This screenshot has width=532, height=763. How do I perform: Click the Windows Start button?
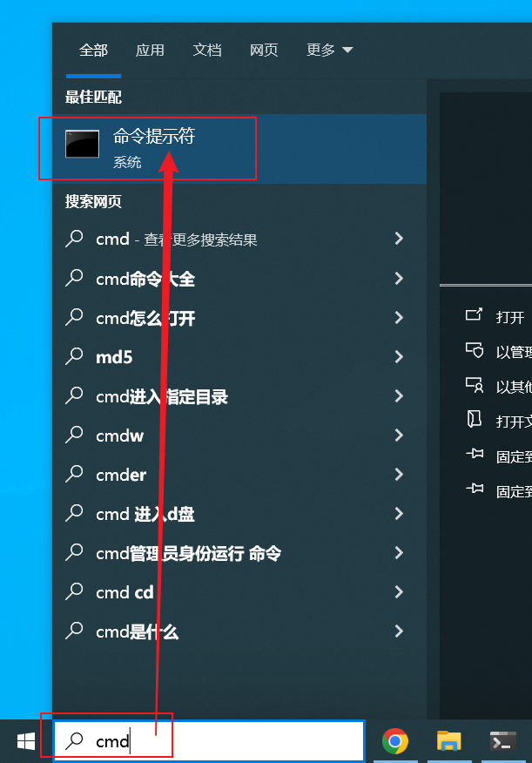pos(26,741)
